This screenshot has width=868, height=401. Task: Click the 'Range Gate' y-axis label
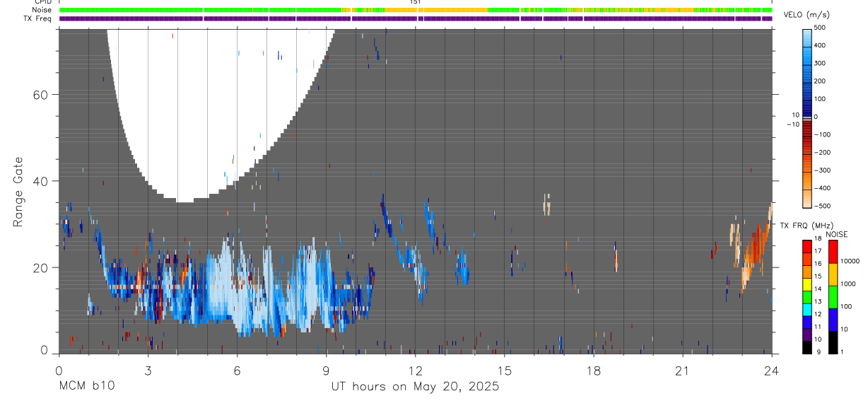[x=18, y=192]
